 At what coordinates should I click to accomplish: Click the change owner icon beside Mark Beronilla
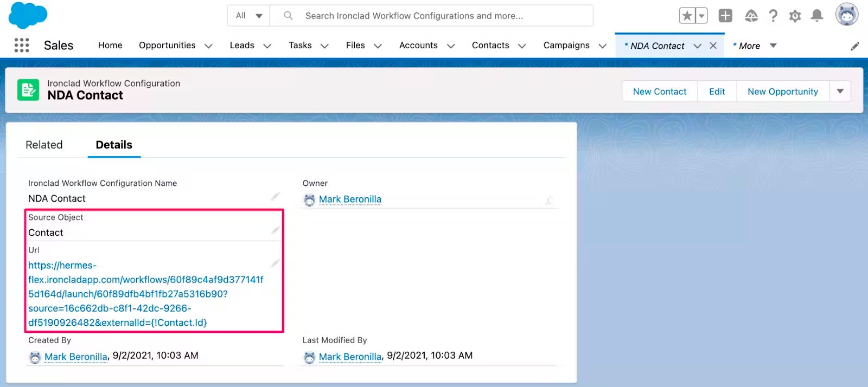pos(549,200)
